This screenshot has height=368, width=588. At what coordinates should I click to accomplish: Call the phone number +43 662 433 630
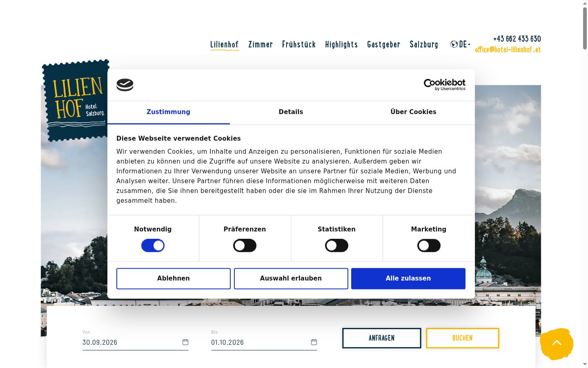point(517,39)
